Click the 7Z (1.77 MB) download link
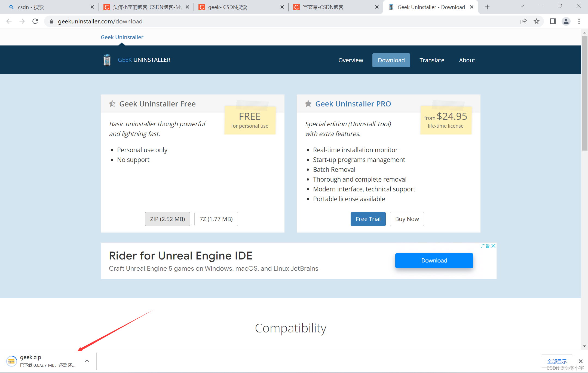This screenshot has height=373, width=588. tap(216, 219)
